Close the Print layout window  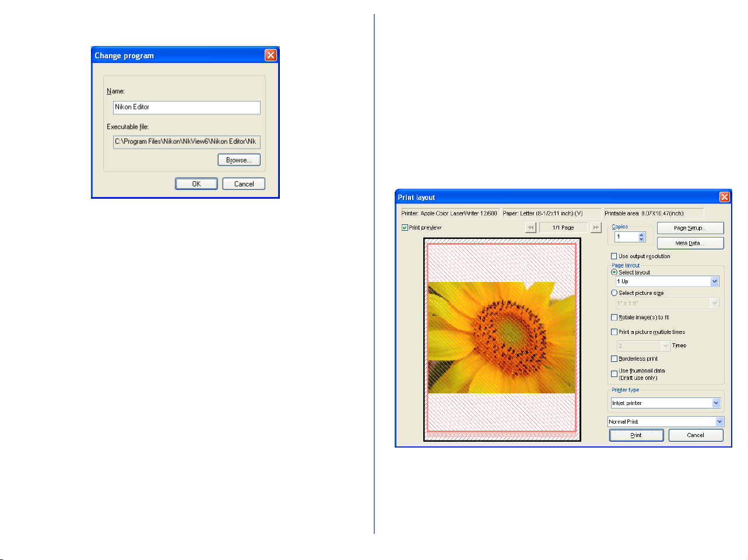pyautogui.click(x=725, y=197)
